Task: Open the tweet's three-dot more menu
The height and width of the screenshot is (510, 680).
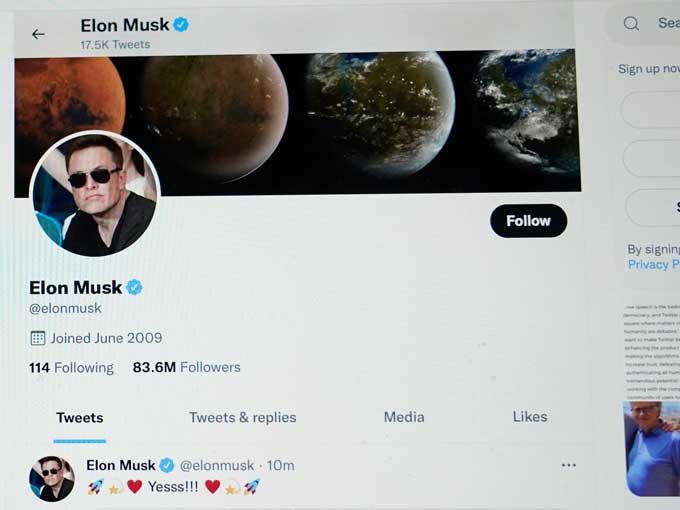Action: (x=568, y=465)
